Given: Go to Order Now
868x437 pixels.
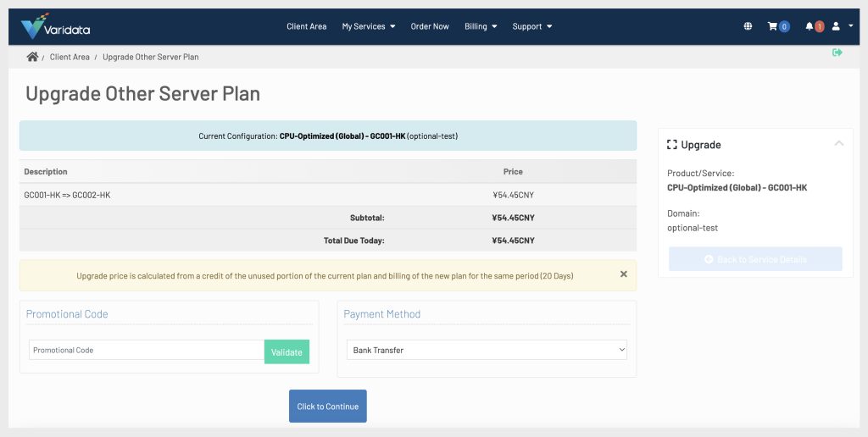Looking at the screenshot, I should [x=430, y=26].
